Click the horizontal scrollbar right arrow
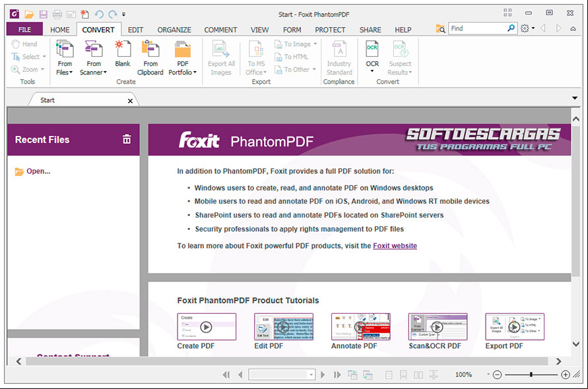 pos(558,361)
